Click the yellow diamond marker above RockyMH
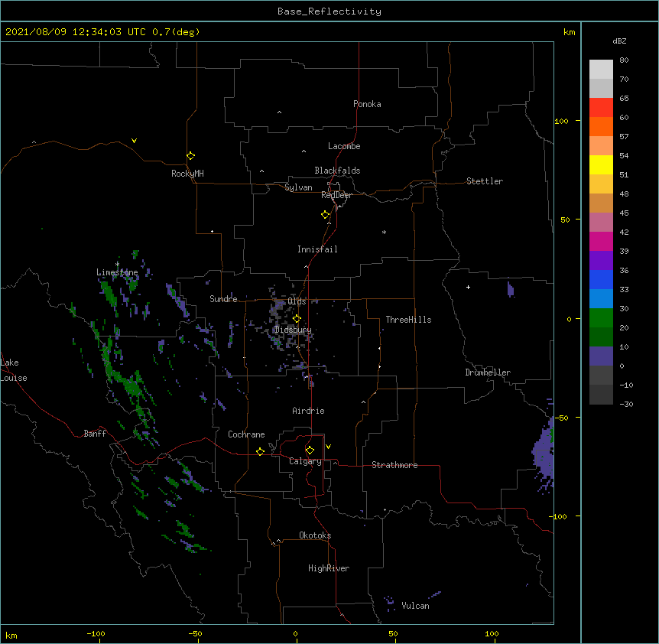This screenshot has height=644, width=659. point(190,156)
